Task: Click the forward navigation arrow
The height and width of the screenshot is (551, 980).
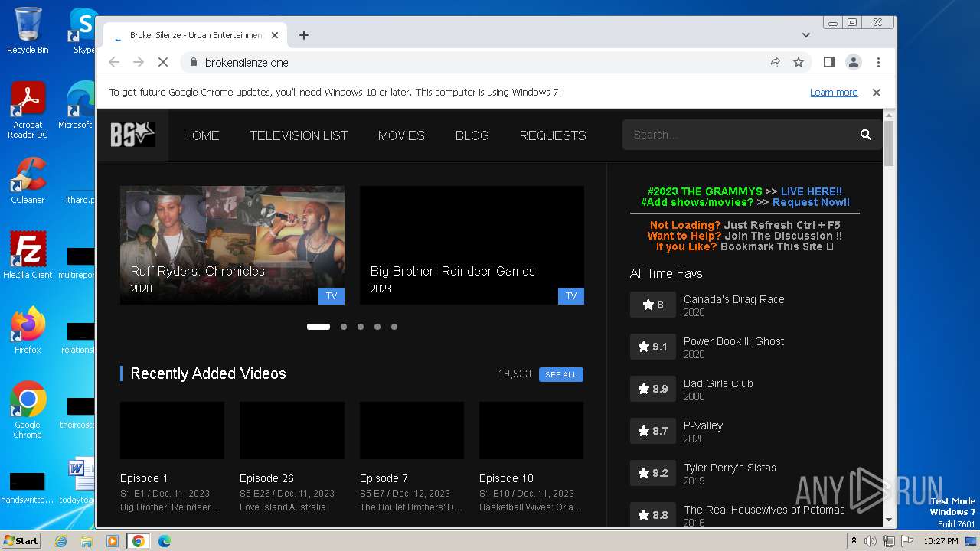Action: pyautogui.click(x=139, y=62)
